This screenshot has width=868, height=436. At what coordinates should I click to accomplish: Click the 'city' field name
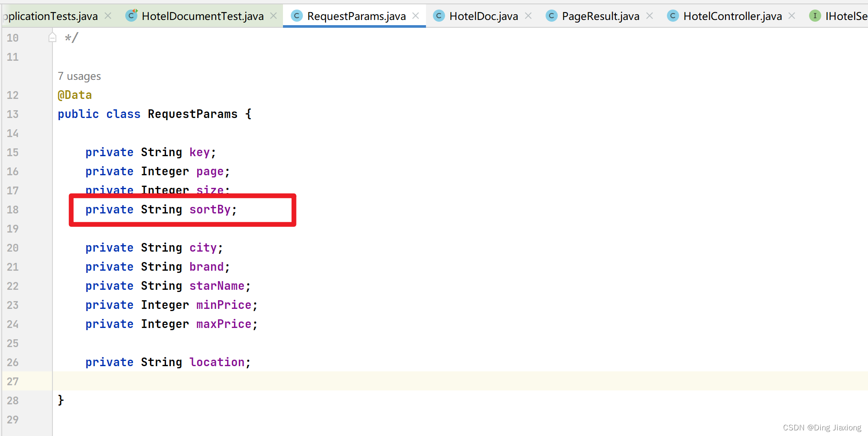coord(203,248)
